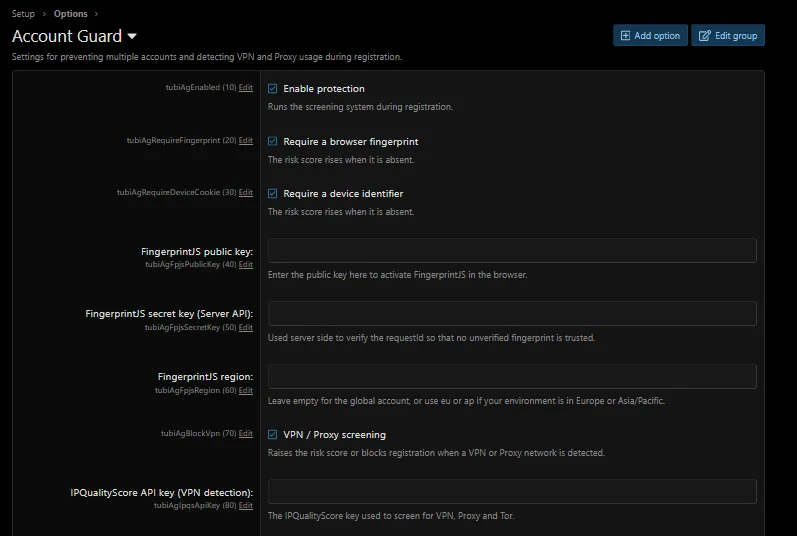Image resolution: width=797 pixels, height=536 pixels.
Task: Open the Account Guard group dropdown
Action: point(132,37)
